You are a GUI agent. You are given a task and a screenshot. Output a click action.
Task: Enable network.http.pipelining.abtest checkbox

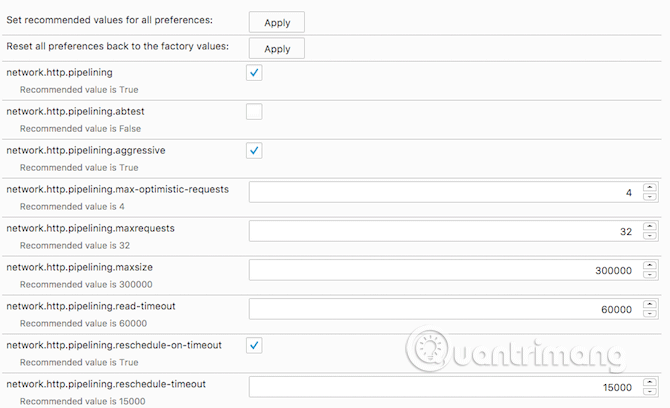point(254,112)
